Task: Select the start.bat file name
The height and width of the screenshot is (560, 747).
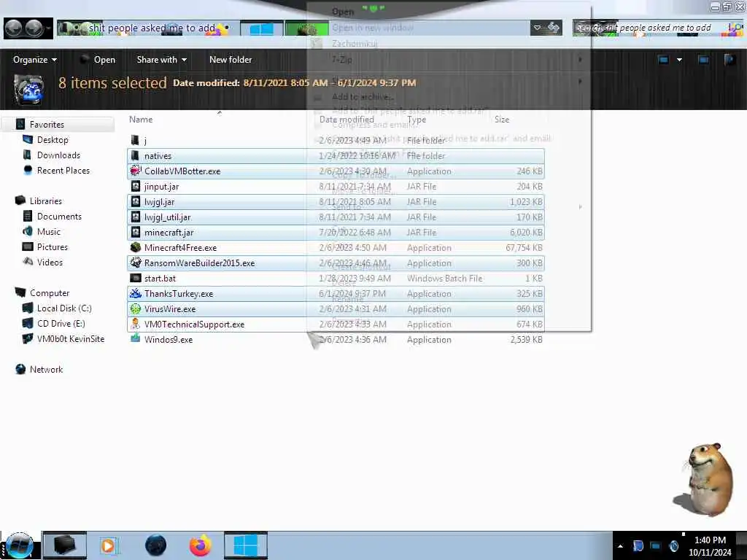Action: tap(160, 279)
